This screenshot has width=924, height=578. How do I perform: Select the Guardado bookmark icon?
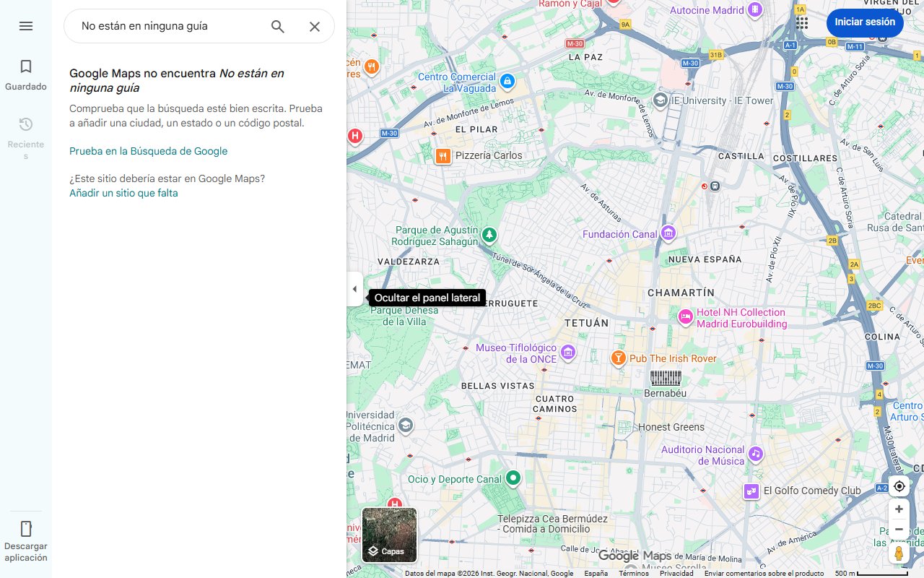[26, 66]
